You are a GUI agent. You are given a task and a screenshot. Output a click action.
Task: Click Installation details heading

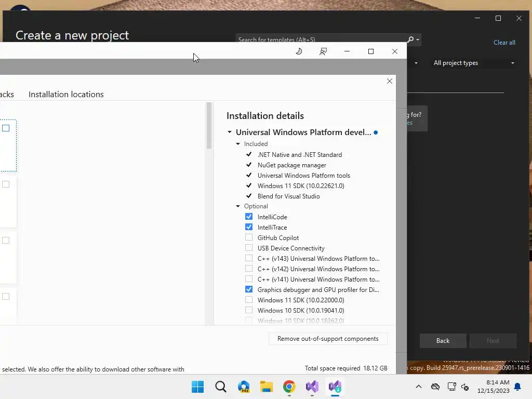(x=265, y=116)
